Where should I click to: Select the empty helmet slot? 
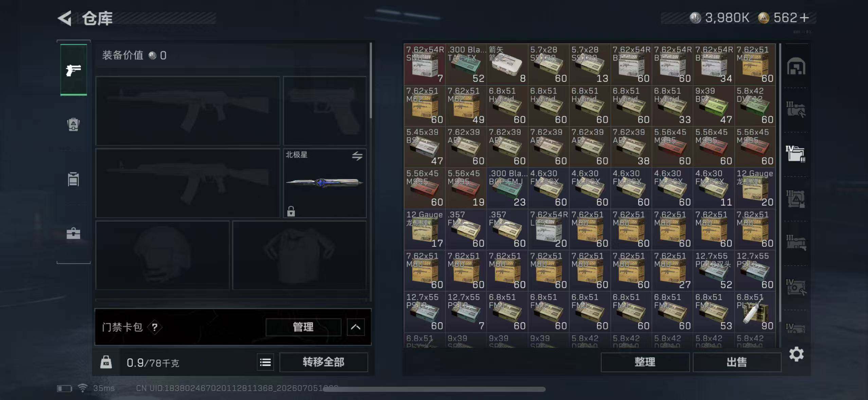pos(162,255)
